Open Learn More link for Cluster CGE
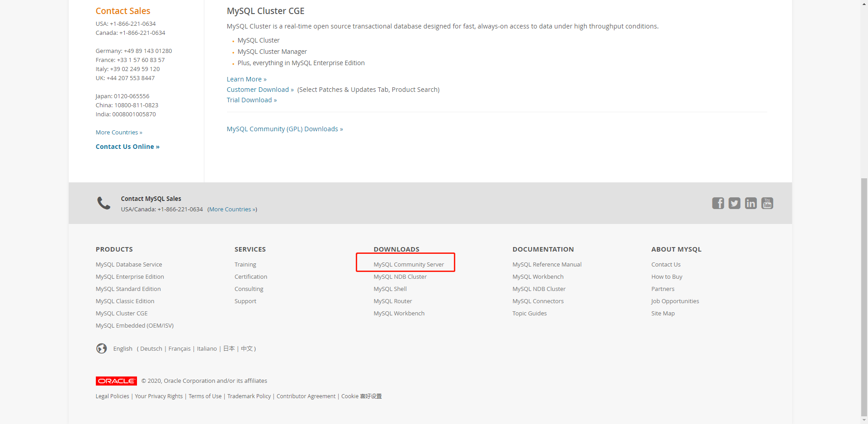The width and height of the screenshot is (868, 424). 247,79
